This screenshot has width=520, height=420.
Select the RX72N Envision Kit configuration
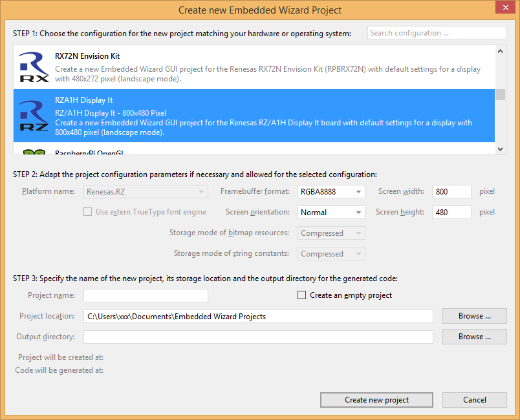259,67
